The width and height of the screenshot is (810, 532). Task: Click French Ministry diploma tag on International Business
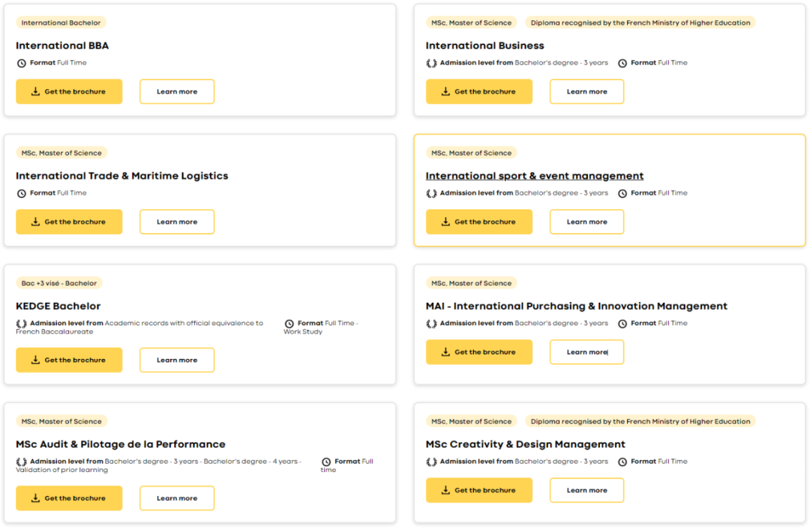[640, 22]
